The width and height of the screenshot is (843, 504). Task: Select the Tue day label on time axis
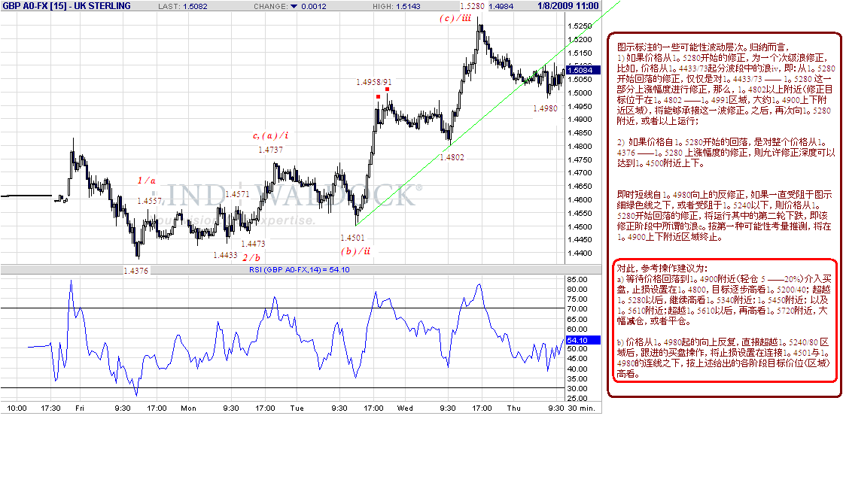click(297, 408)
